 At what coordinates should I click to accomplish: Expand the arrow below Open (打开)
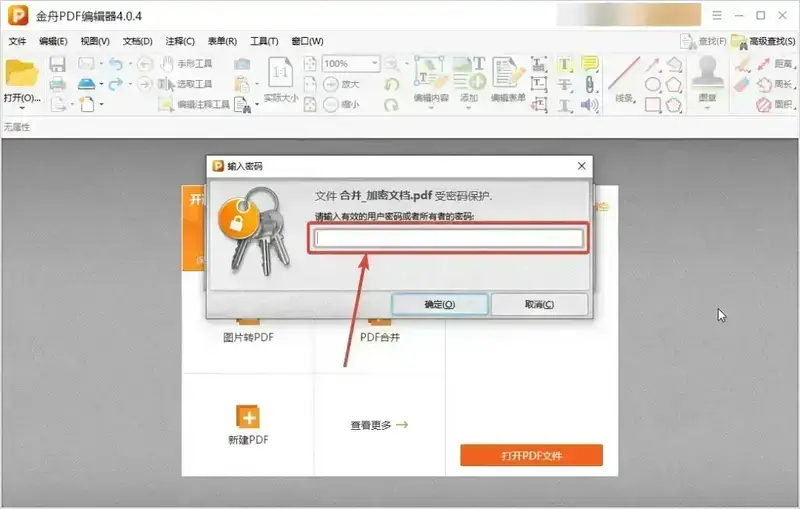click(22, 108)
